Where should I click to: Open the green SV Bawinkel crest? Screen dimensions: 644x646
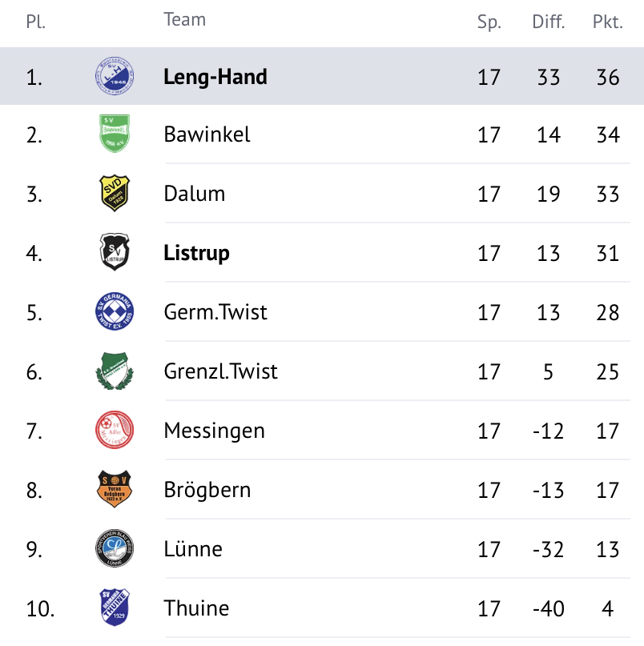pos(115,134)
